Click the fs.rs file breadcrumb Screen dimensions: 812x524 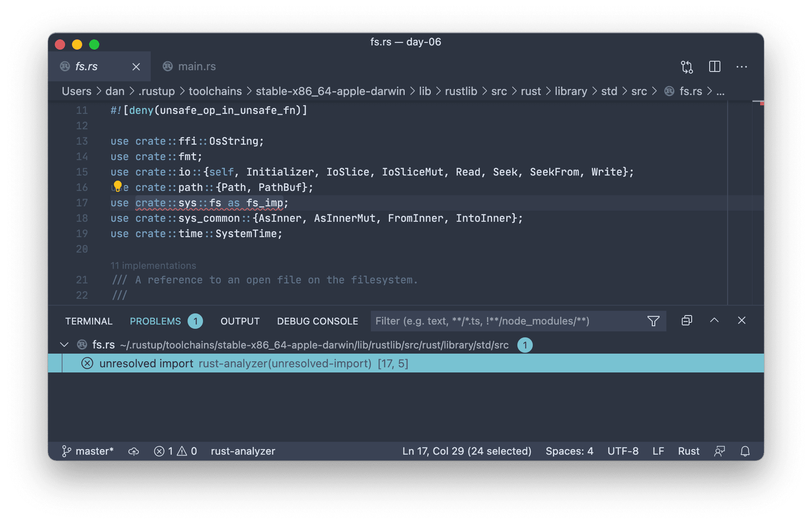tap(690, 91)
